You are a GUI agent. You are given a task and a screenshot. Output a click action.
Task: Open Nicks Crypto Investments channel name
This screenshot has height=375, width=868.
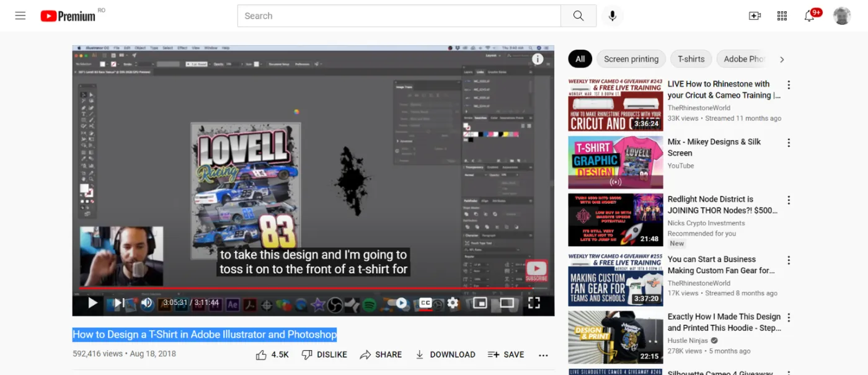[706, 223]
